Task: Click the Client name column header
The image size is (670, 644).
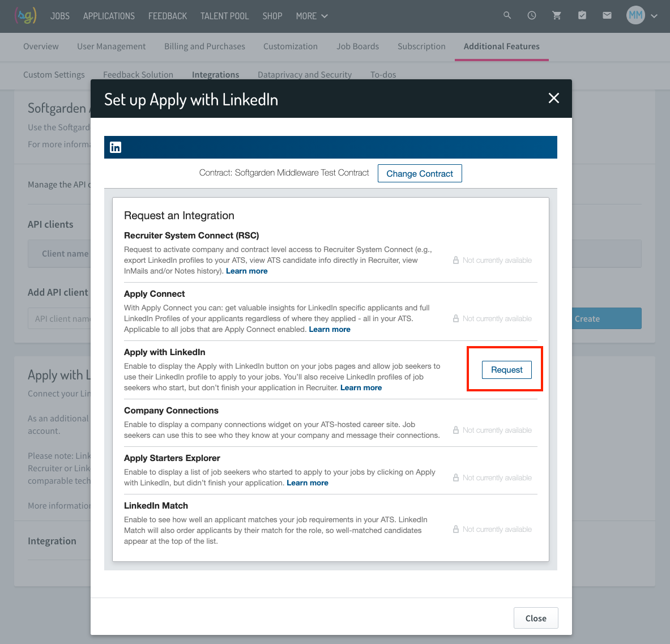Action: 65,253
